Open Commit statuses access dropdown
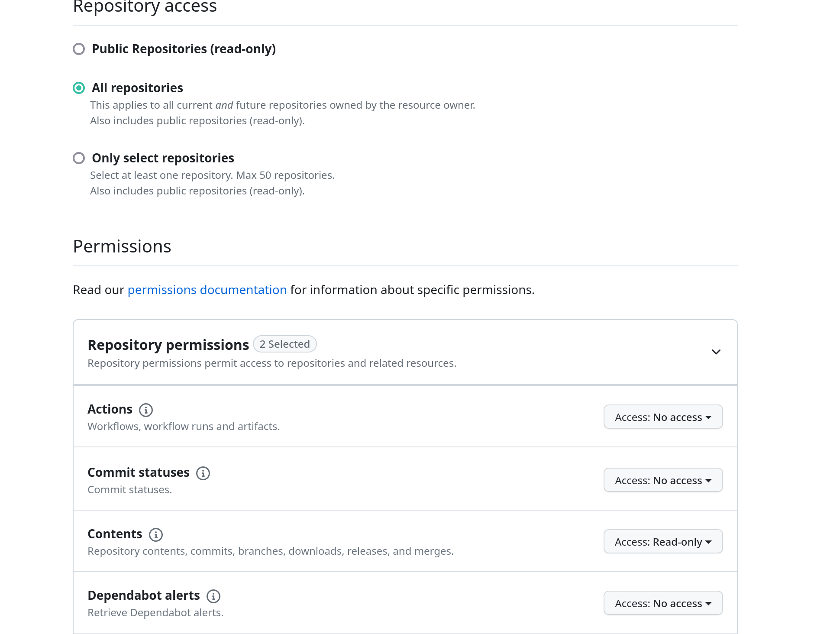Viewport: 840px width, 634px height. pos(663,480)
